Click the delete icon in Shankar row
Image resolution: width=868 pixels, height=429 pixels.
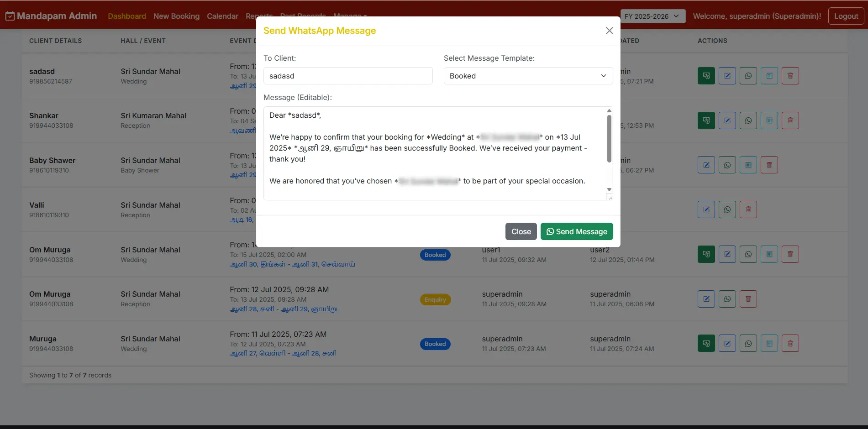click(790, 120)
